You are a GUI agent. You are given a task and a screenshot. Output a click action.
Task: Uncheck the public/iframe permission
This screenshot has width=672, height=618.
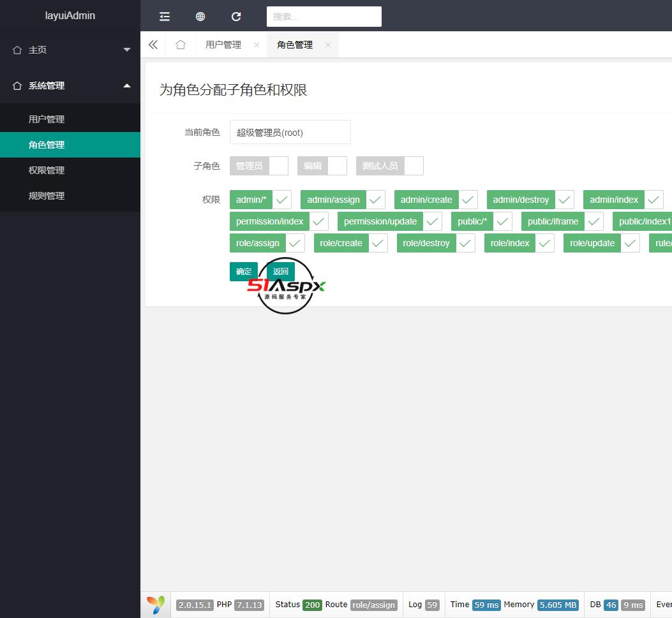point(562,221)
